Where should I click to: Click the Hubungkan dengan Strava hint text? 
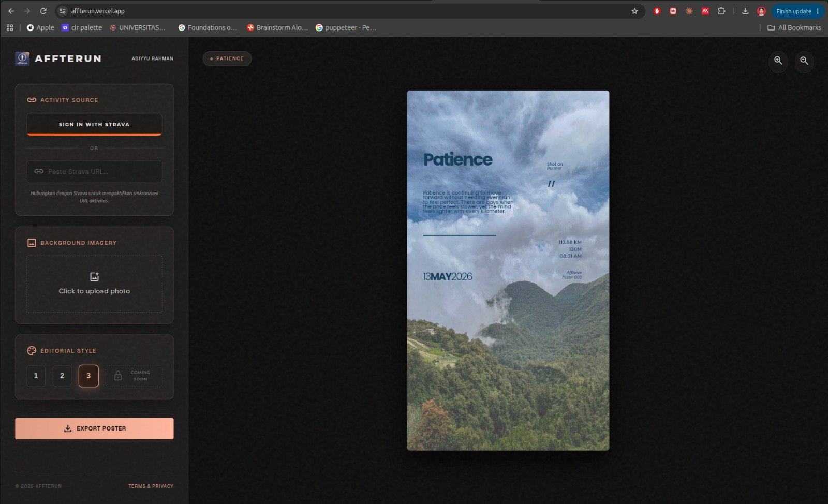pyautogui.click(x=94, y=197)
